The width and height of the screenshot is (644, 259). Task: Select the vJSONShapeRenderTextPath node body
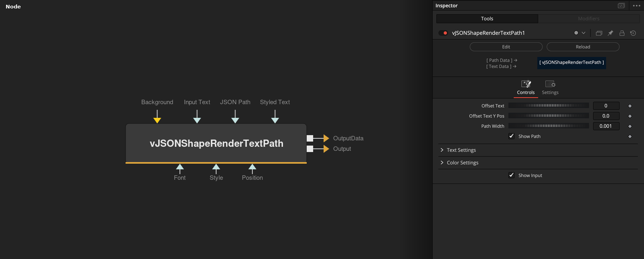216,144
